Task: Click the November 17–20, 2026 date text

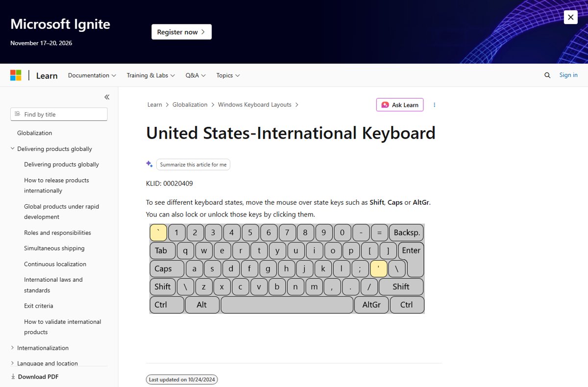Action: pyautogui.click(x=41, y=43)
